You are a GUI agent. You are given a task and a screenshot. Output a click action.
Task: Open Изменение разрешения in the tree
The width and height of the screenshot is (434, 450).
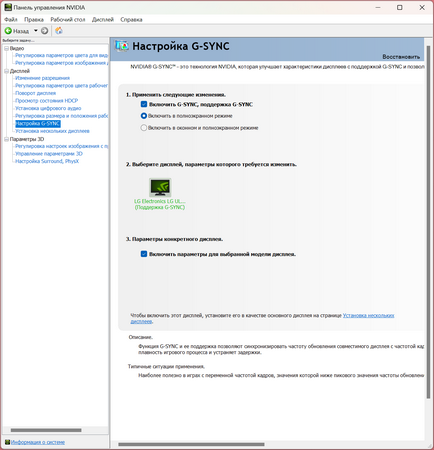point(42,78)
